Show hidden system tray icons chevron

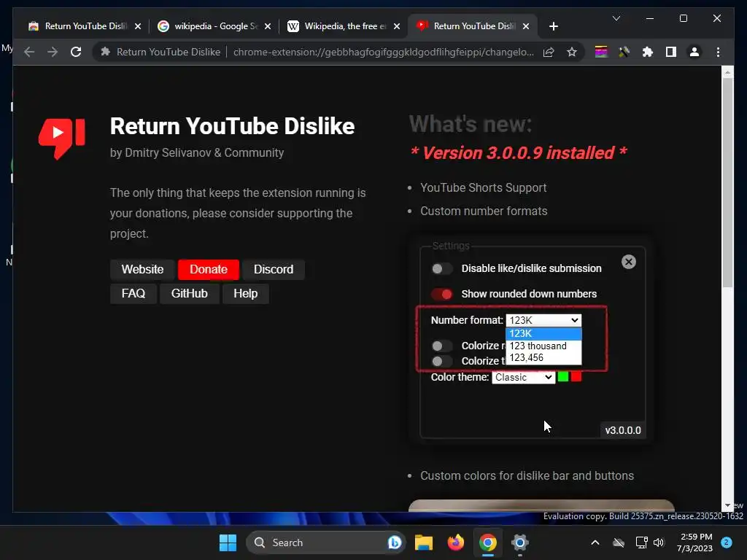point(595,542)
